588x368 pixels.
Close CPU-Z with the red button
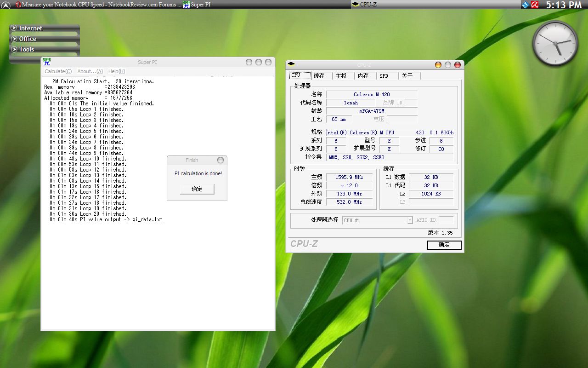pyautogui.click(x=458, y=65)
